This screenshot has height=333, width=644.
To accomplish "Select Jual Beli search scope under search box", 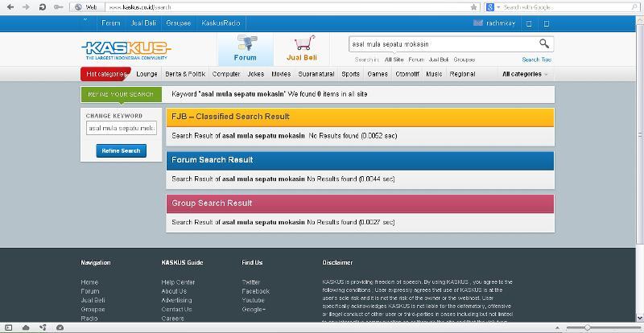I will (438, 60).
